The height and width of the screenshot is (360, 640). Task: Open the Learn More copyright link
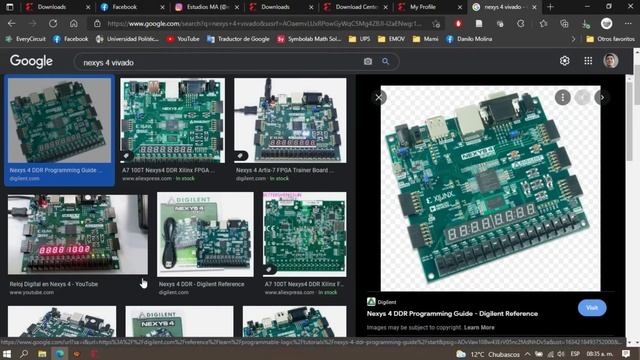click(479, 327)
